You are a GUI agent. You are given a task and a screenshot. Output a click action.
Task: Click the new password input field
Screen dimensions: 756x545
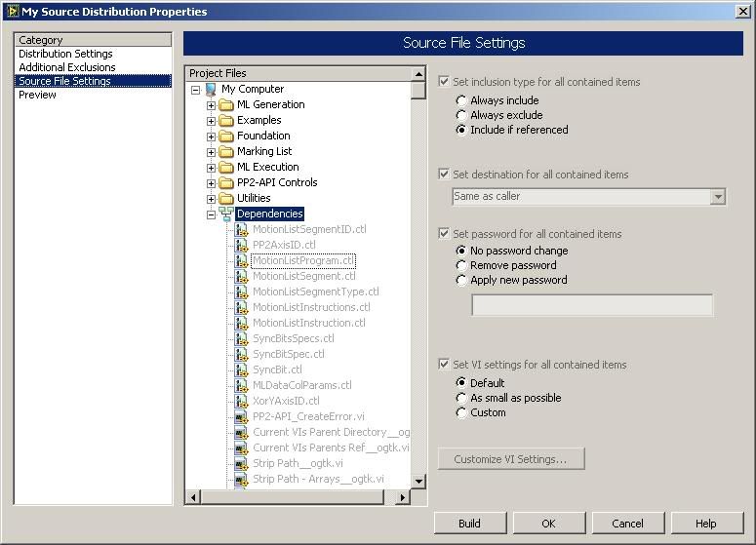(x=592, y=305)
